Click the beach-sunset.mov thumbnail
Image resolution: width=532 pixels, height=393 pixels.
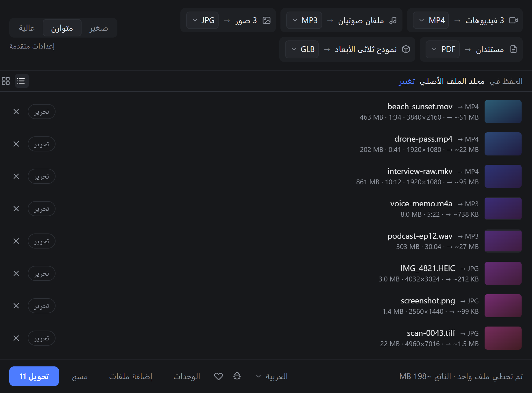(503, 112)
